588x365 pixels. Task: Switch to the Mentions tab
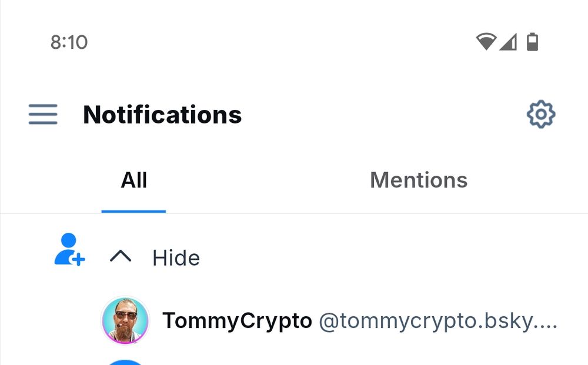click(x=419, y=180)
